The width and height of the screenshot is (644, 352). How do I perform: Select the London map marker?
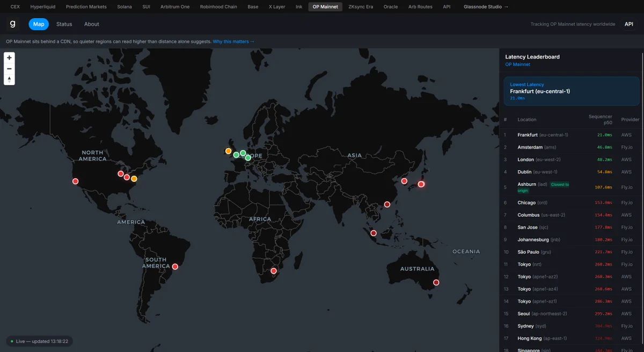coord(236,155)
